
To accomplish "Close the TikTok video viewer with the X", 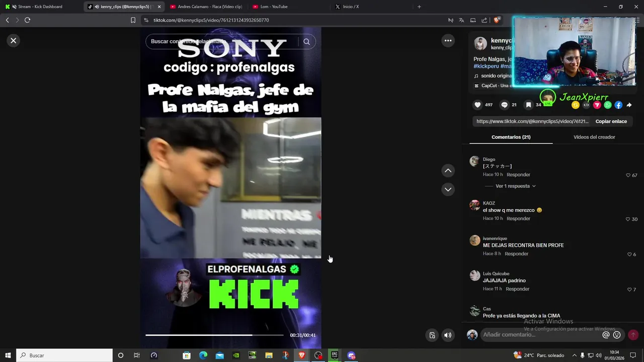I will click(14, 41).
